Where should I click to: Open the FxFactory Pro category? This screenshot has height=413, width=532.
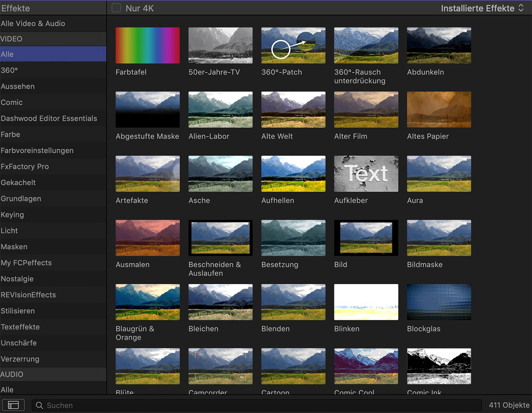(25, 167)
